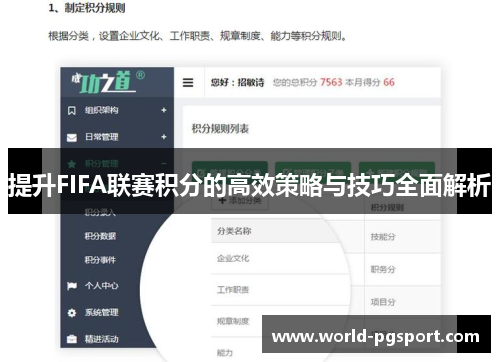Select the 规章制度 category row
This screenshot has width=500, height=362.
click(280, 321)
